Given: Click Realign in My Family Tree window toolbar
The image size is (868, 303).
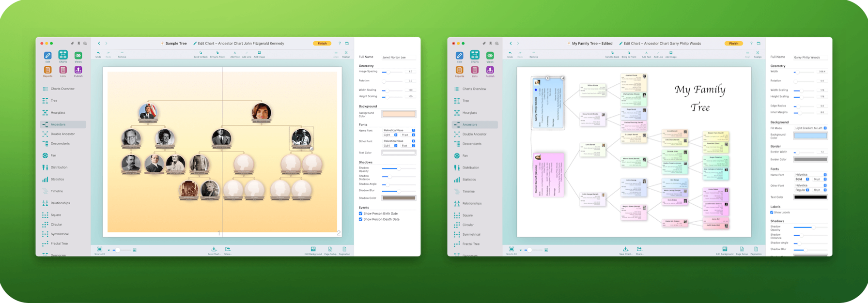Looking at the screenshot, I should pyautogui.click(x=758, y=54).
